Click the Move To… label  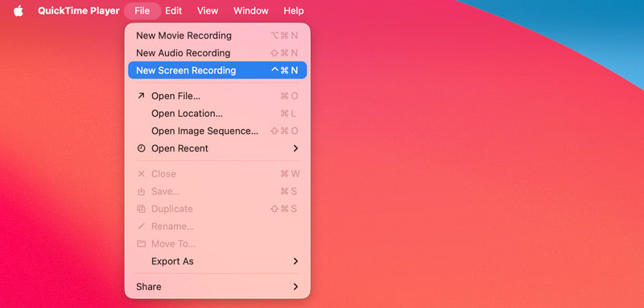pyautogui.click(x=173, y=243)
